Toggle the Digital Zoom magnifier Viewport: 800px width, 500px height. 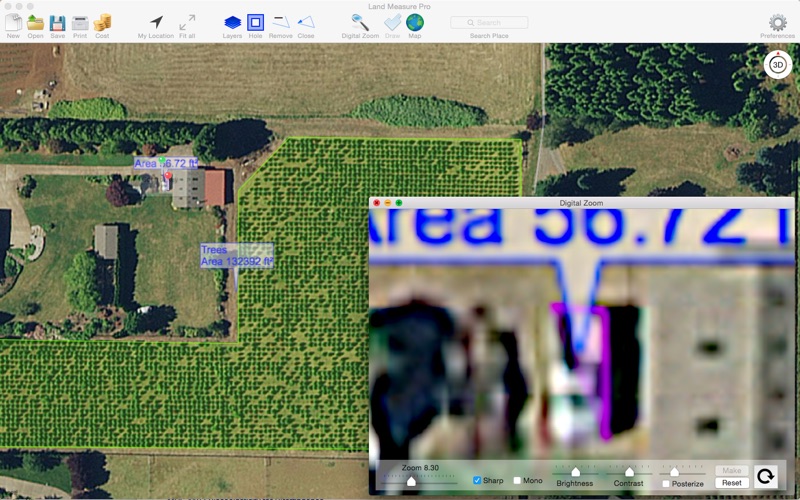tap(360, 22)
